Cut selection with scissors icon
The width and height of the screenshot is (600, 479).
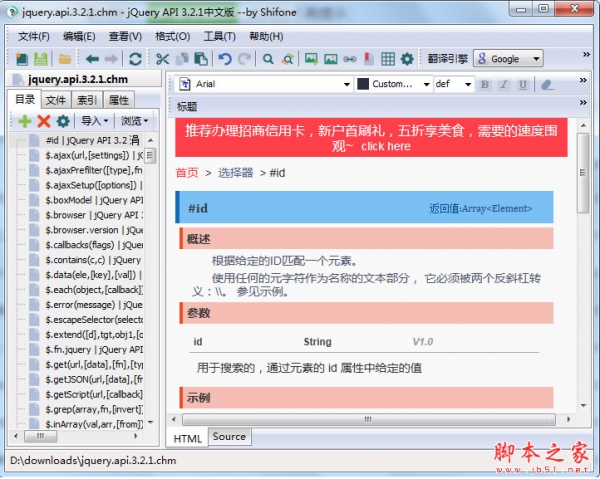coord(163,59)
